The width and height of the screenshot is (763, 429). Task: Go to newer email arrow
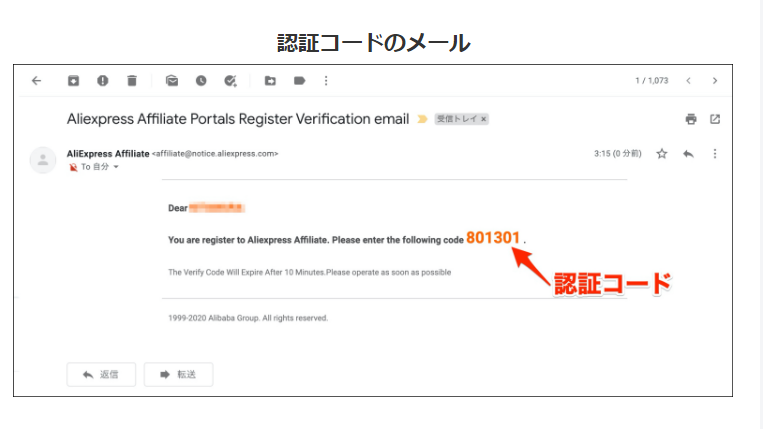(x=689, y=81)
